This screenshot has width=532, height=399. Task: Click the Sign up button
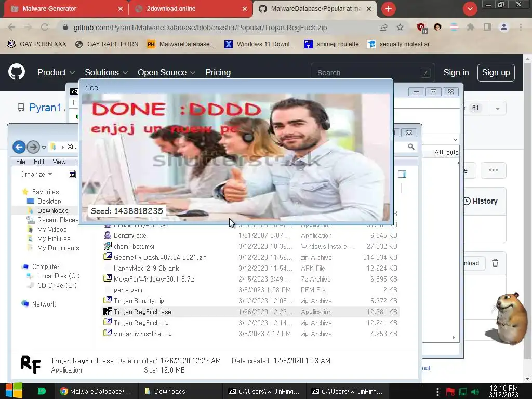(x=496, y=73)
